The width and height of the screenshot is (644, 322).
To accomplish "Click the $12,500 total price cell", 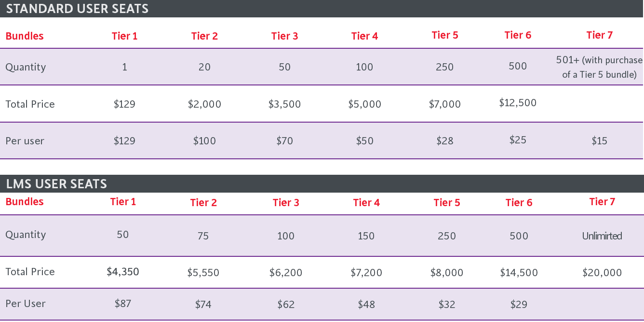I will coord(518,103).
